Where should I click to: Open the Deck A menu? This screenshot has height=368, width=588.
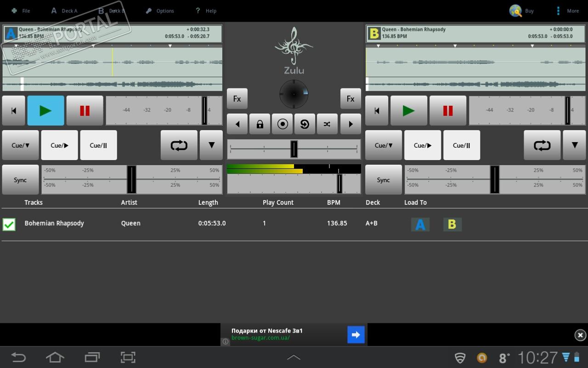point(64,11)
